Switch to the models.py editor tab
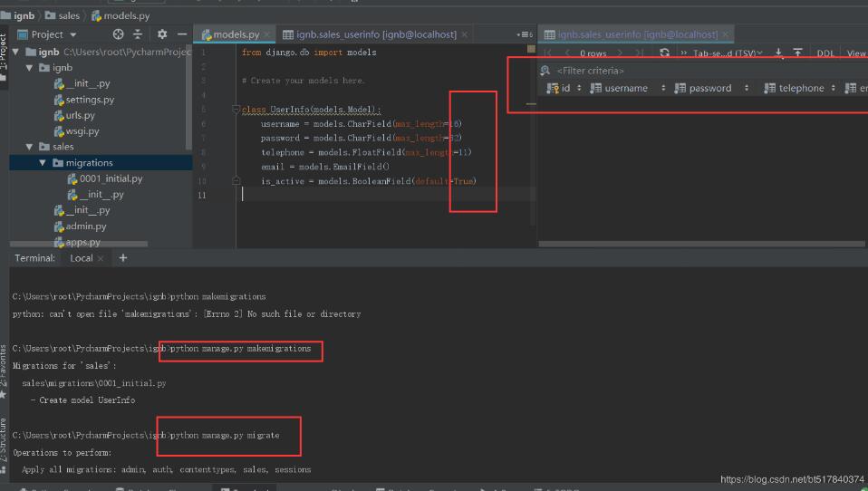This screenshot has width=868, height=491. [236, 34]
